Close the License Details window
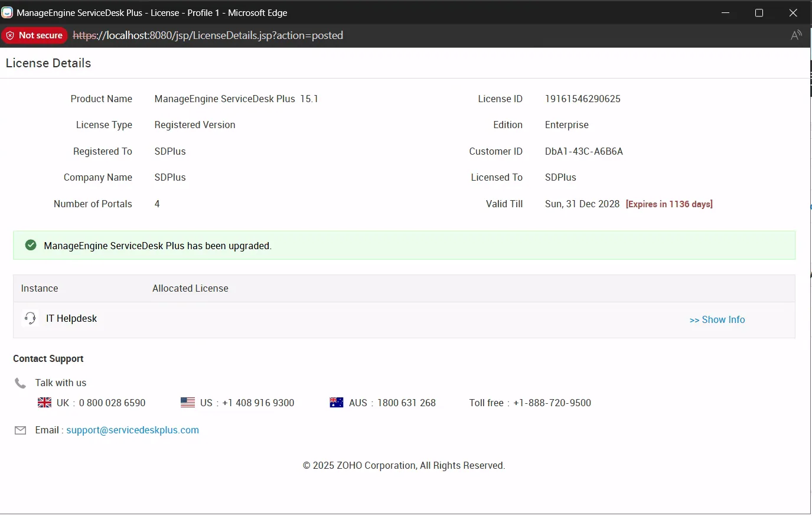812x516 pixels. coord(793,12)
